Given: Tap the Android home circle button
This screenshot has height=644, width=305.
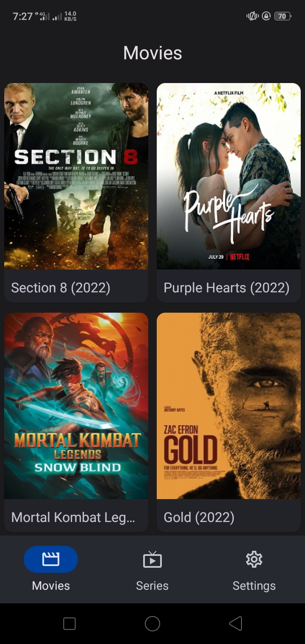Looking at the screenshot, I should pyautogui.click(x=152, y=623).
